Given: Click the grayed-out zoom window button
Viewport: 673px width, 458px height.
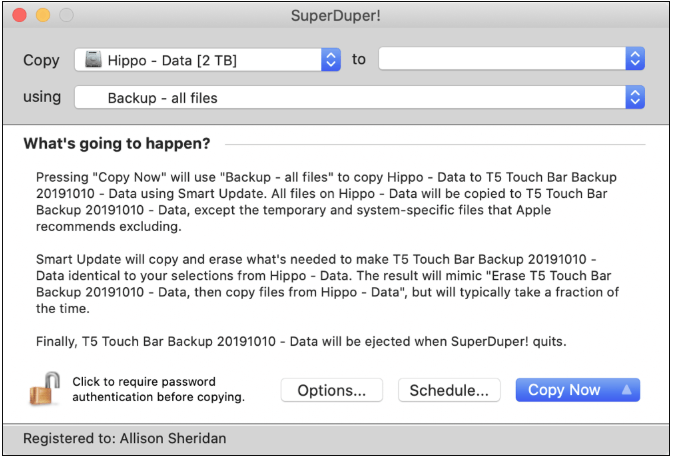Looking at the screenshot, I should 66,16.
